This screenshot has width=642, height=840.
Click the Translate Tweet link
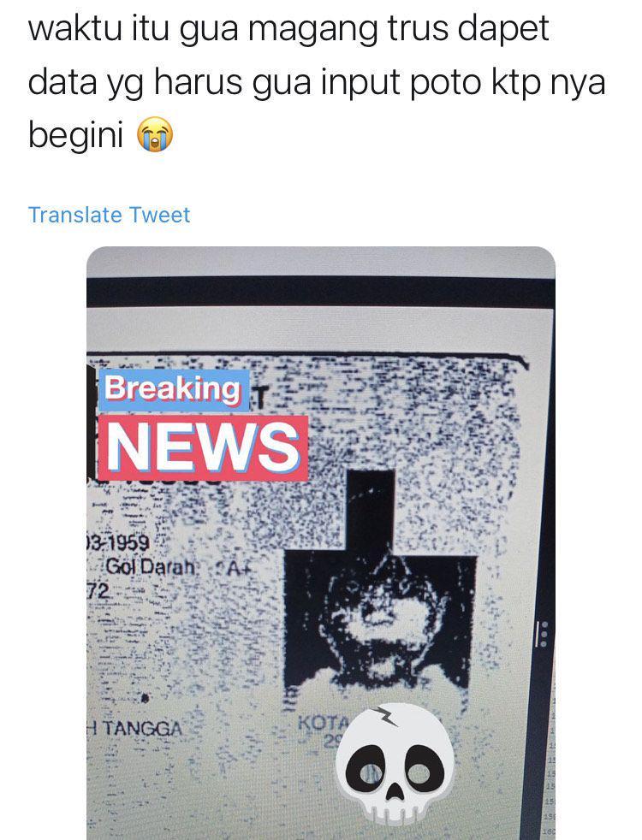pos(109,215)
